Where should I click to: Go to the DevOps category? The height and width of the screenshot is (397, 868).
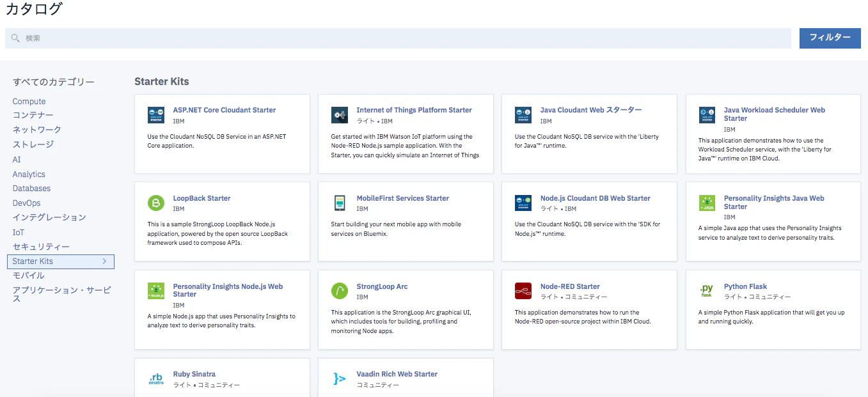[27, 203]
